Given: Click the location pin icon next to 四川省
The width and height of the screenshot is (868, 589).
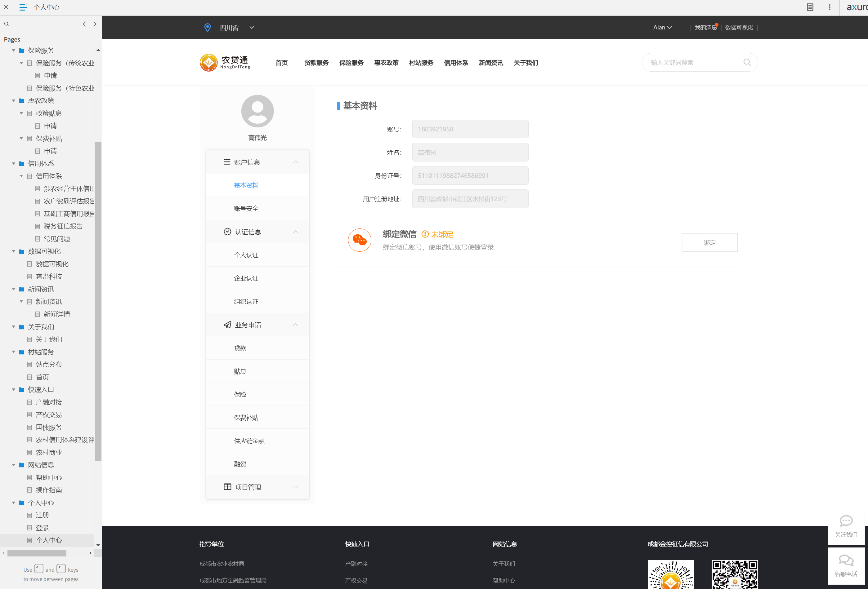Looking at the screenshot, I should (x=208, y=28).
